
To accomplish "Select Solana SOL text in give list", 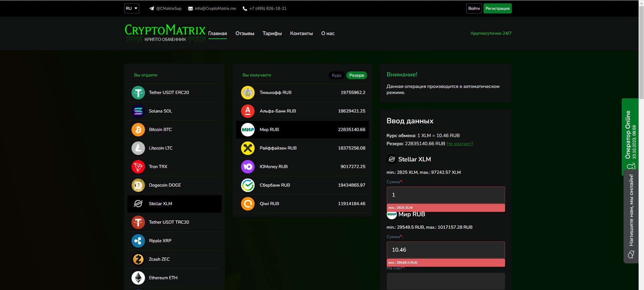I will 160,111.
